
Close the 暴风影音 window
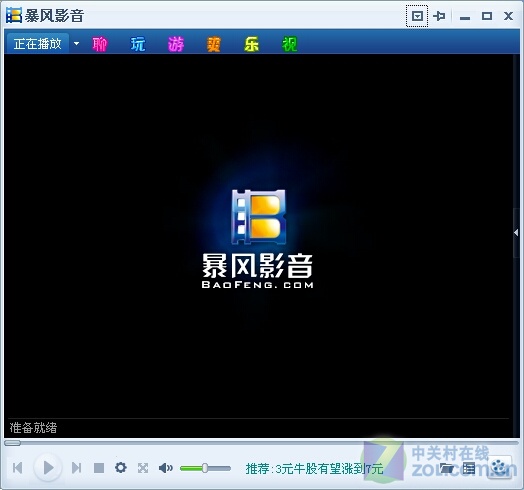click(x=508, y=16)
